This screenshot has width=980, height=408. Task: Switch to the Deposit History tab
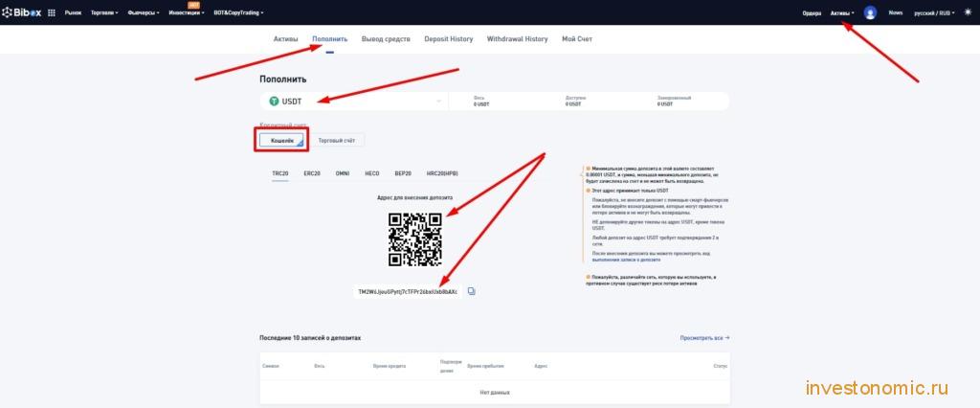coord(449,39)
